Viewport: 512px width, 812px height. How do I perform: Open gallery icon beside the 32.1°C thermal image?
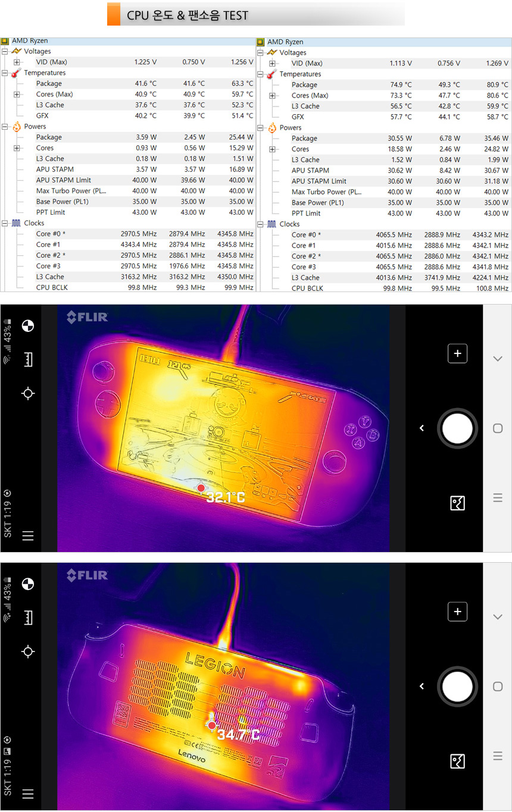point(457,503)
